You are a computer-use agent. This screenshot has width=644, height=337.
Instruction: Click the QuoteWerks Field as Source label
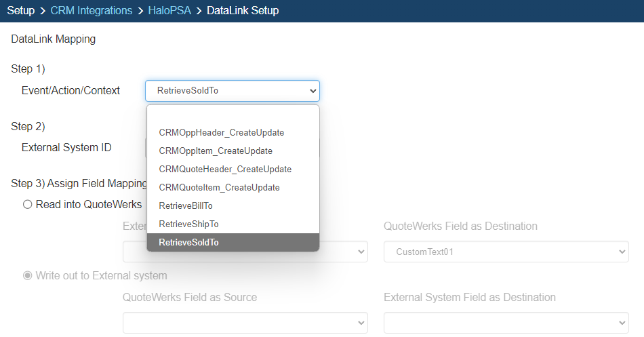coord(190,297)
